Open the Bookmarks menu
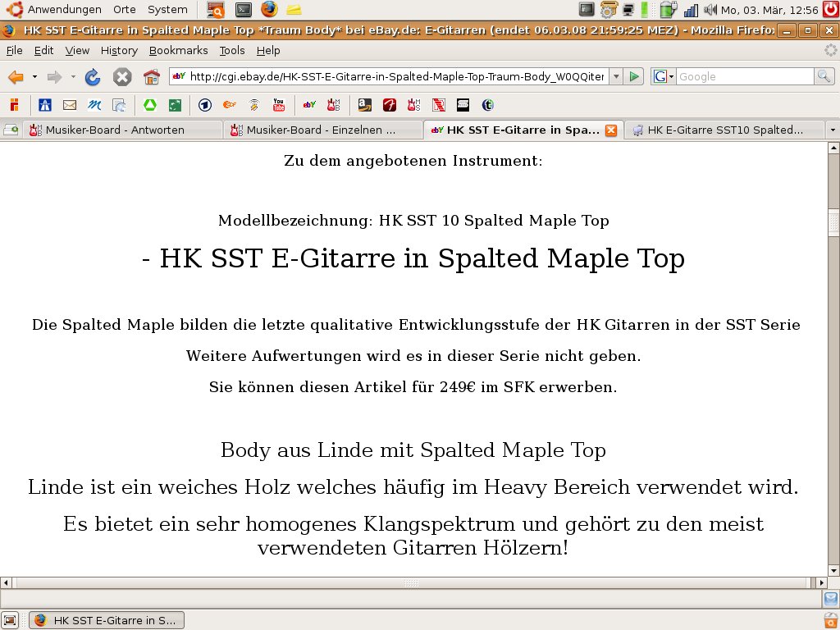 tap(178, 50)
